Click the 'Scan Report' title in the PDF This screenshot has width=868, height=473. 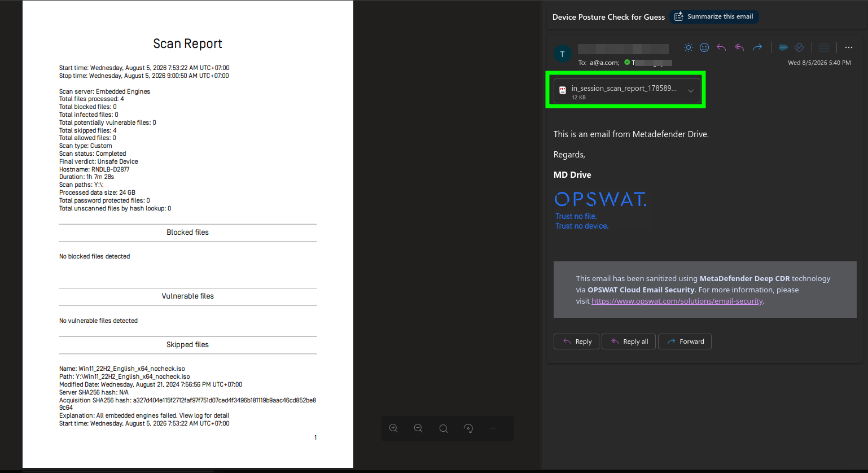[188, 44]
